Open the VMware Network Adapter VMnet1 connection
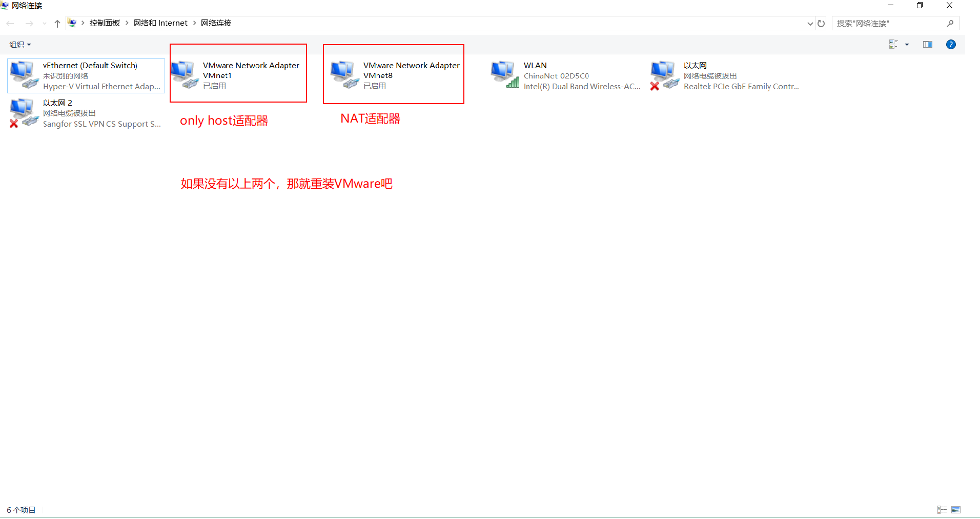The height and width of the screenshot is (519, 980). [238, 75]
